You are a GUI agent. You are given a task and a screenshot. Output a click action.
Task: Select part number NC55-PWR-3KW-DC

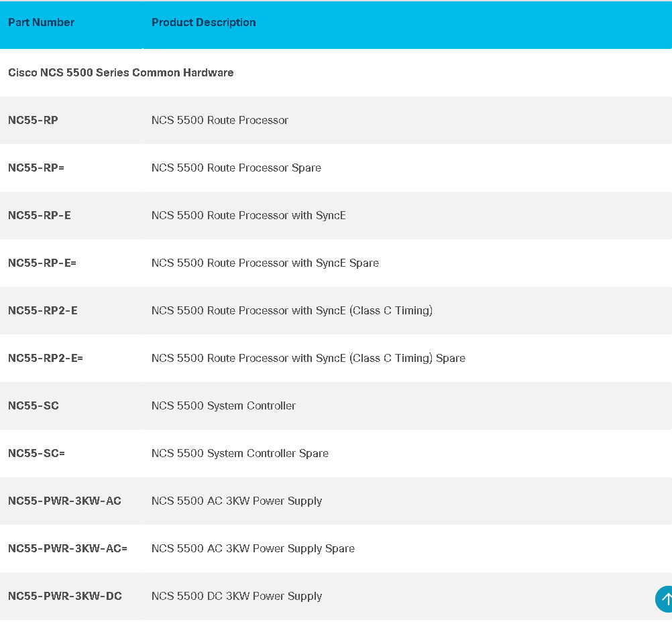pos(65,595)
